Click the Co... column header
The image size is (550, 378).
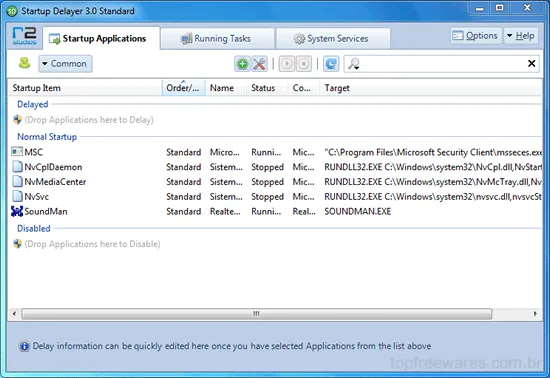[x=304, y=88]
